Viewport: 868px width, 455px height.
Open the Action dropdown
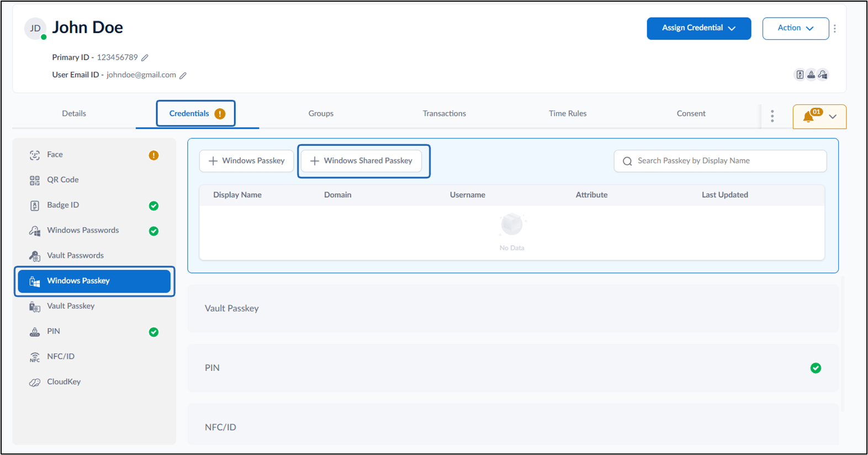795,28
